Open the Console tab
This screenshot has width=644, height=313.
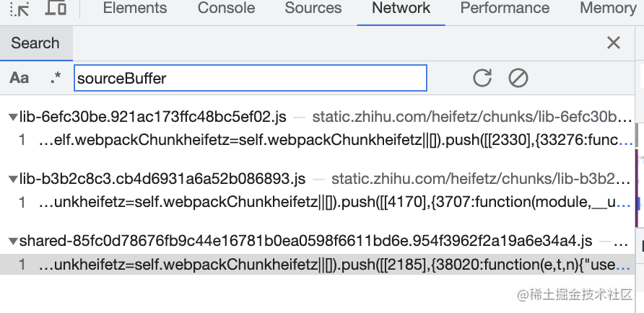click(226, 9)
